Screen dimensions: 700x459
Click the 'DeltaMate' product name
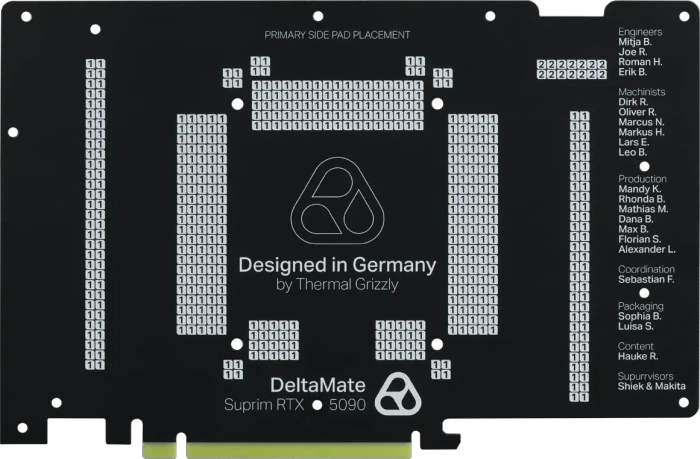[x=318, y=385]
